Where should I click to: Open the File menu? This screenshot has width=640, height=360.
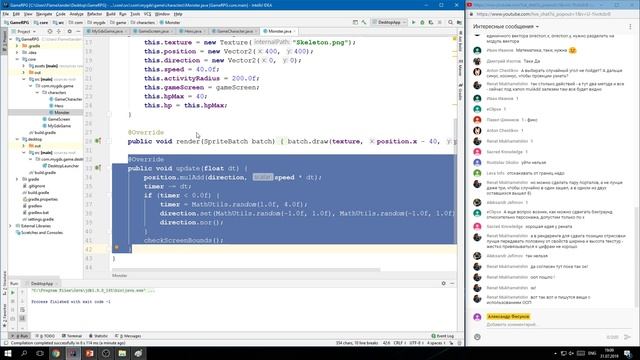(5, 14)
